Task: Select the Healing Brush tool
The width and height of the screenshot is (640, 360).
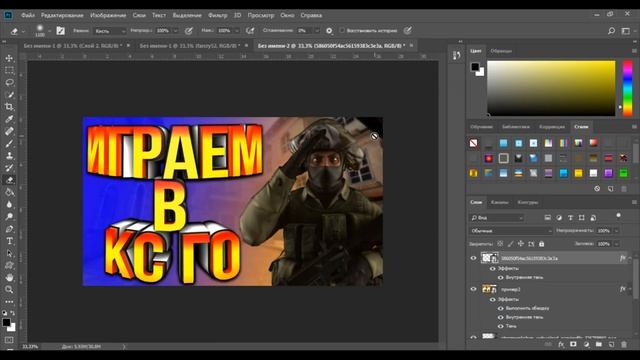Action: coord(9,131)
